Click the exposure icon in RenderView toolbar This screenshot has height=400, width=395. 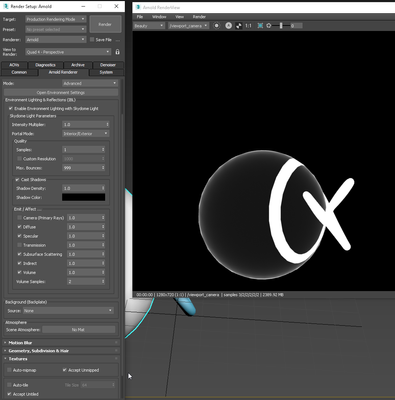269,26
